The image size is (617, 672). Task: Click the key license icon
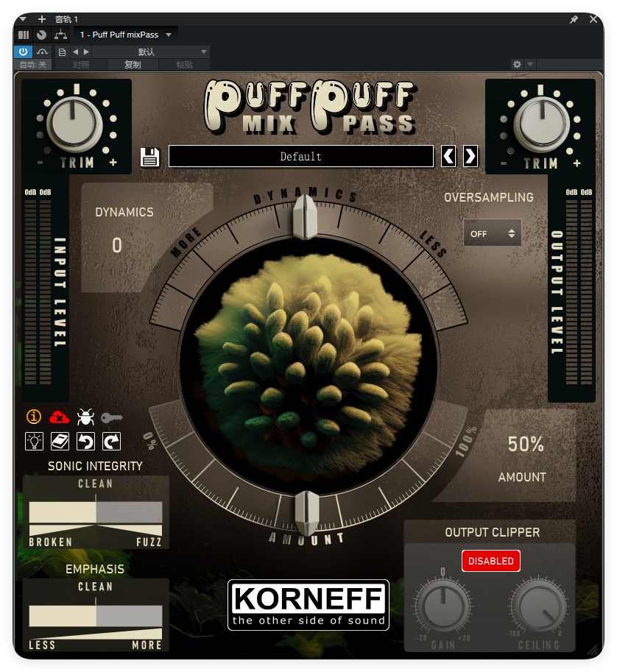(112, 417)
